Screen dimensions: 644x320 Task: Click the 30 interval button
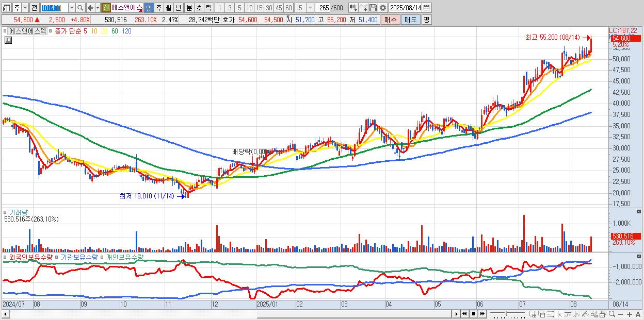tap(269, 8)
